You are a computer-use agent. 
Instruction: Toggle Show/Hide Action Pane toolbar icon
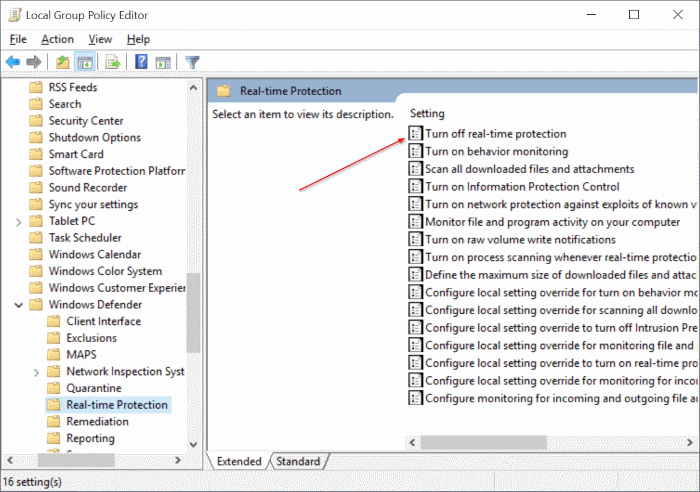pyautogui.click(x=162, y=62)
